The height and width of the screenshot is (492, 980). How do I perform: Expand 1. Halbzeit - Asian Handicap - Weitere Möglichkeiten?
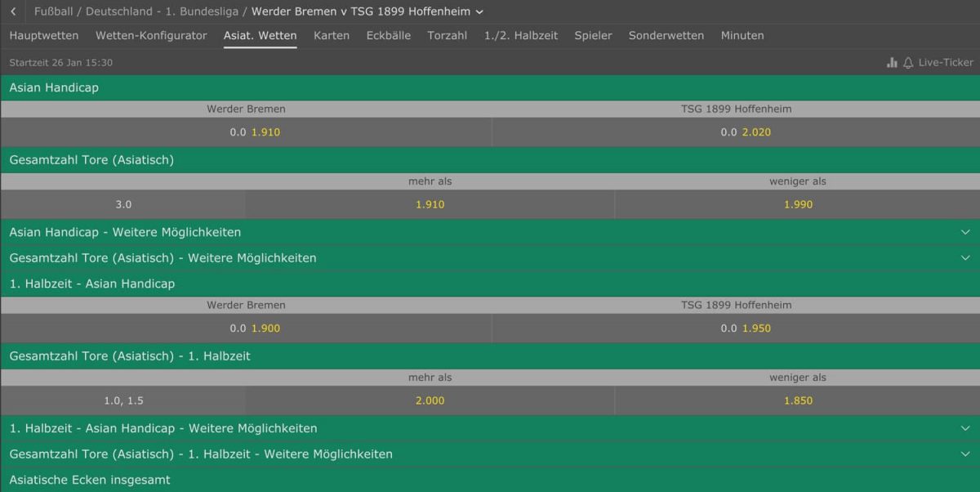tap(490, 428)
